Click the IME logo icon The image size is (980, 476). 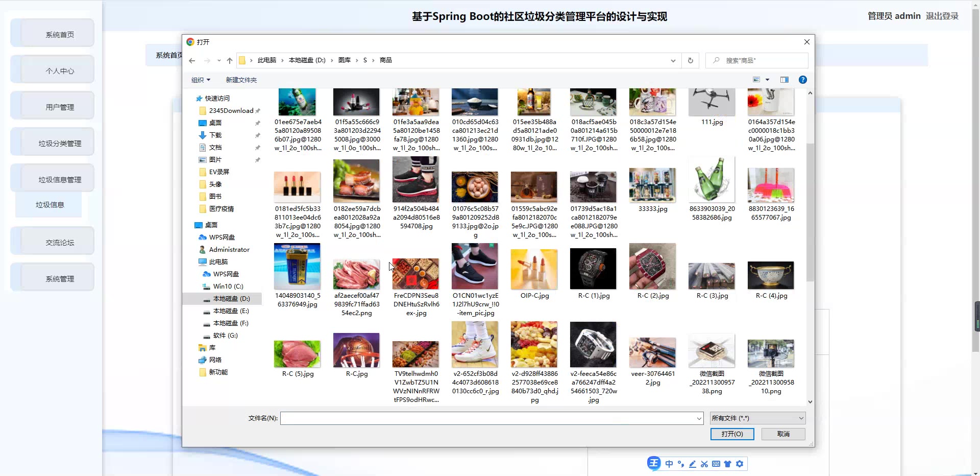pos(654,463)
